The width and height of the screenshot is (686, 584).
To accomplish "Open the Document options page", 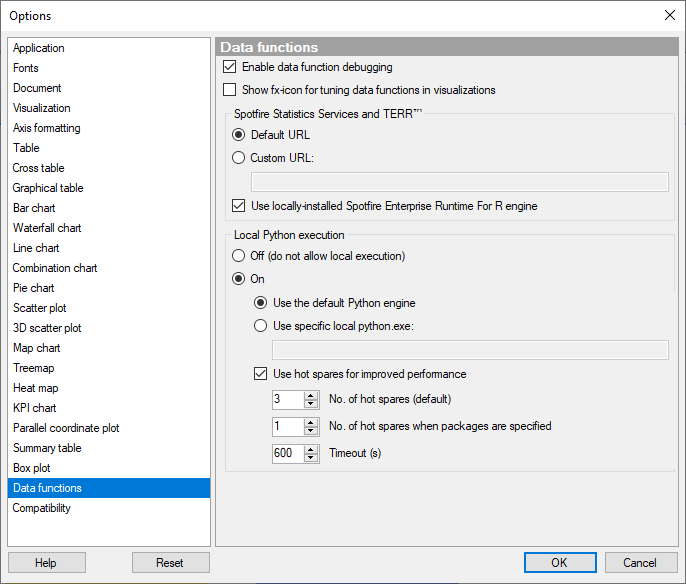I will (x=109, y=88).
